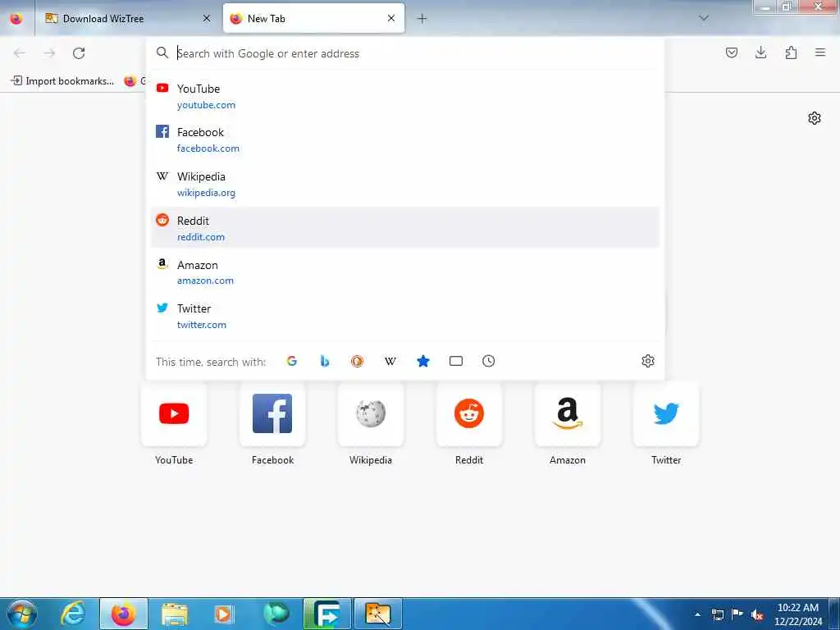The height and width of the screenshot is (630, 840).
Task: Search history with the clock icon
Action: [x=489, y=361]
